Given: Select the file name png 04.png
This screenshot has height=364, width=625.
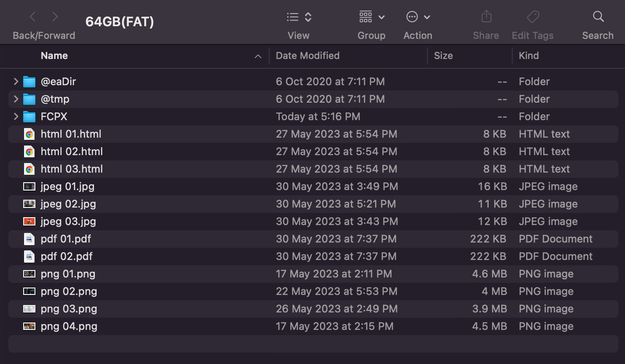Looking at the screenshot, I should coord(69,326).
